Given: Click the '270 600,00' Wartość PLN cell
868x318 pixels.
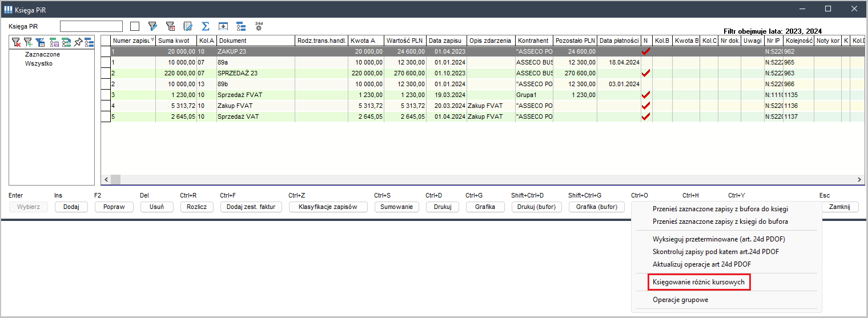Looking at the screenshot, I should 405,73.
